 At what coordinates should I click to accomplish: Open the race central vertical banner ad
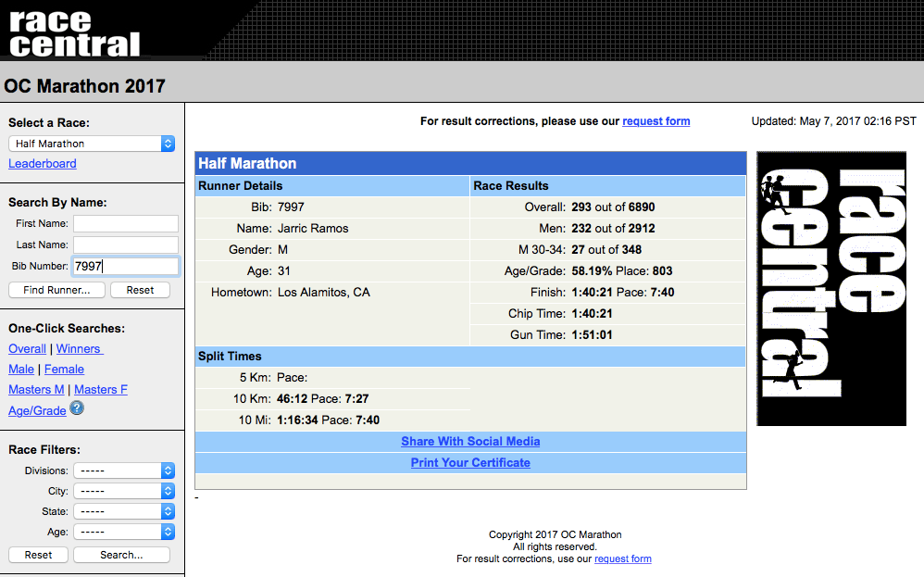pyautogui.click(x=830, y=289)
